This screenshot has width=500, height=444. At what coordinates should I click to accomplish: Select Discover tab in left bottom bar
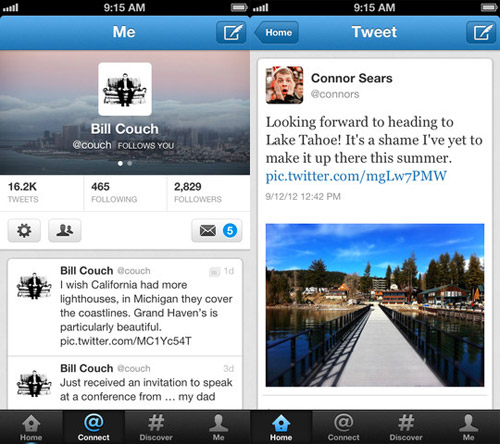click(156, 427)
